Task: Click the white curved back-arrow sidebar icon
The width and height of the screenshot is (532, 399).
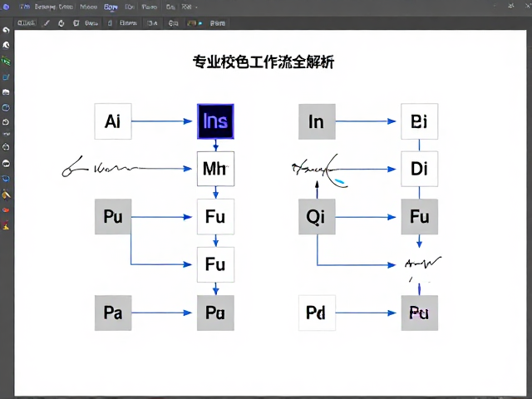Action: coord(6,30)
